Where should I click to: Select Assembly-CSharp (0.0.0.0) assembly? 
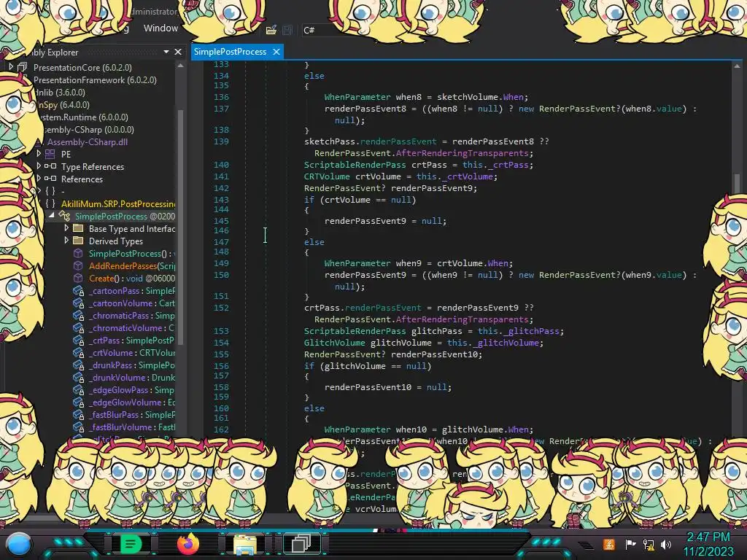[x=88, y=130]
